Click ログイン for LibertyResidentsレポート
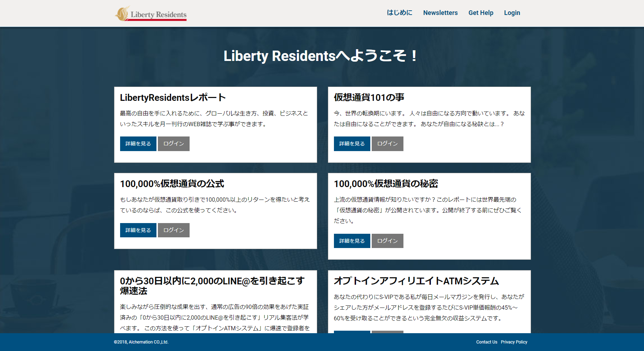This screenshot has width=644, height=351. pos(174,144)
